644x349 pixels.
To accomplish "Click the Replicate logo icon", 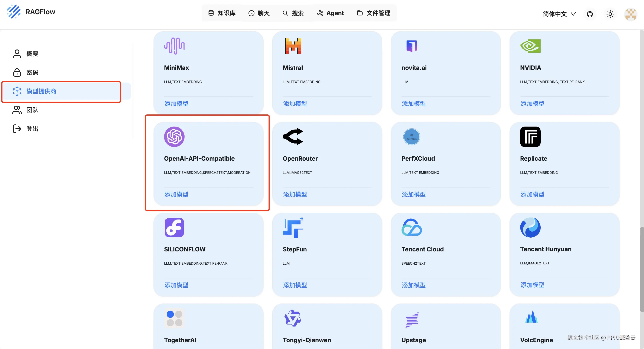I will pos(530,137).
